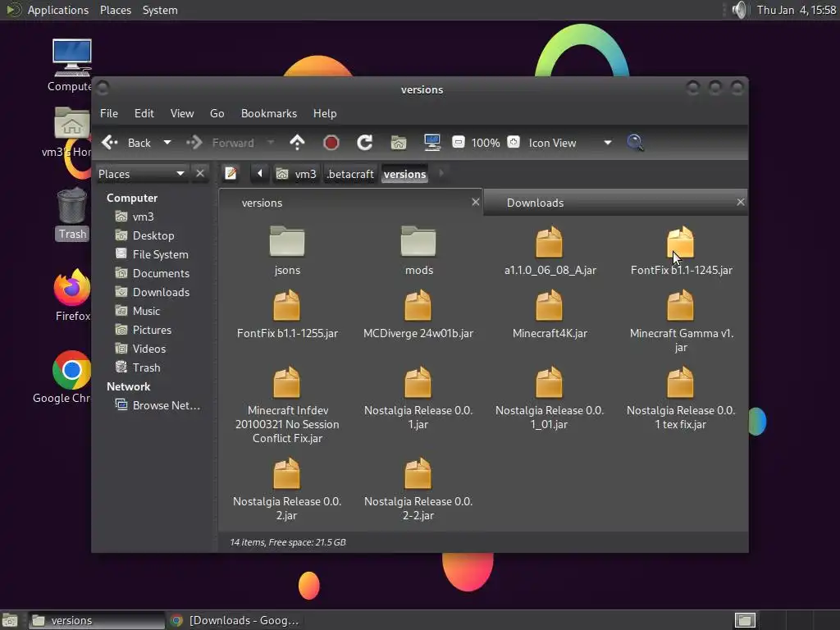Image resolution: width=840 pixels, height=630 pixels.
Task: Open the Places sidebar type dropdown
Action: click(x=142, y=174)
